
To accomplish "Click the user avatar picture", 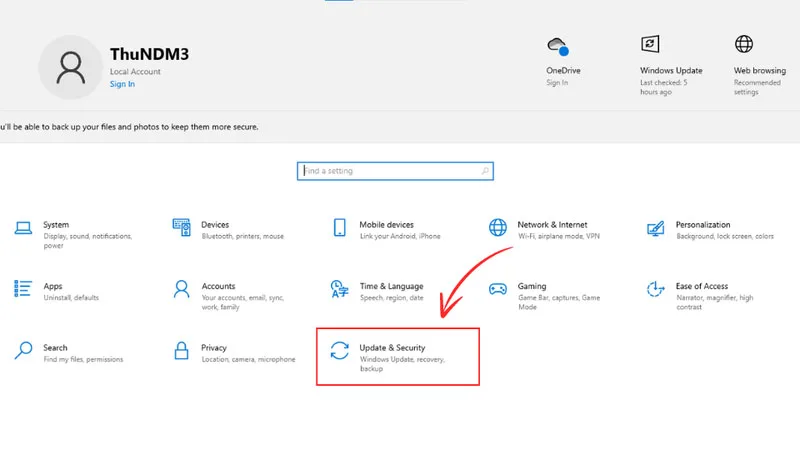I will click(x=70, y=67).
